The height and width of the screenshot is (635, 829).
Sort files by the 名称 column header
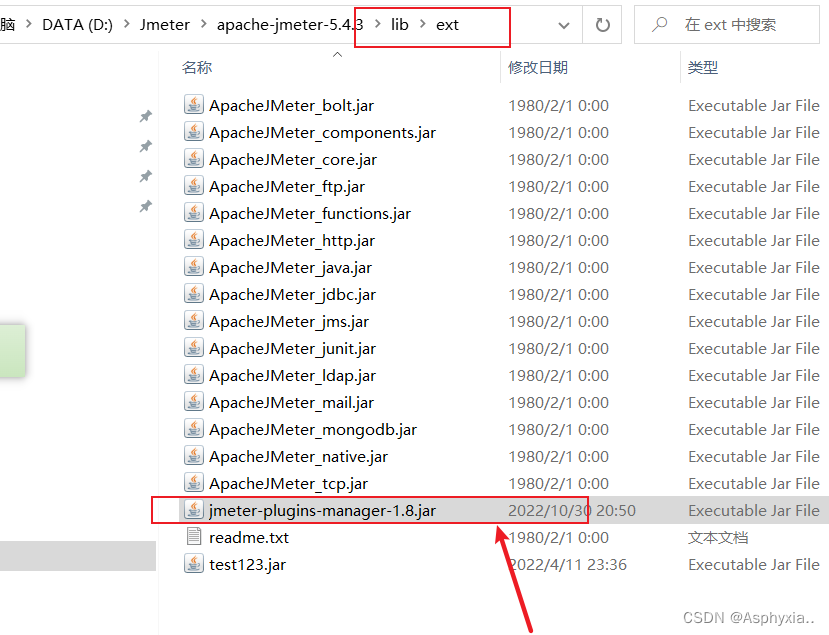pyautogui.click(x=197, y=67)
